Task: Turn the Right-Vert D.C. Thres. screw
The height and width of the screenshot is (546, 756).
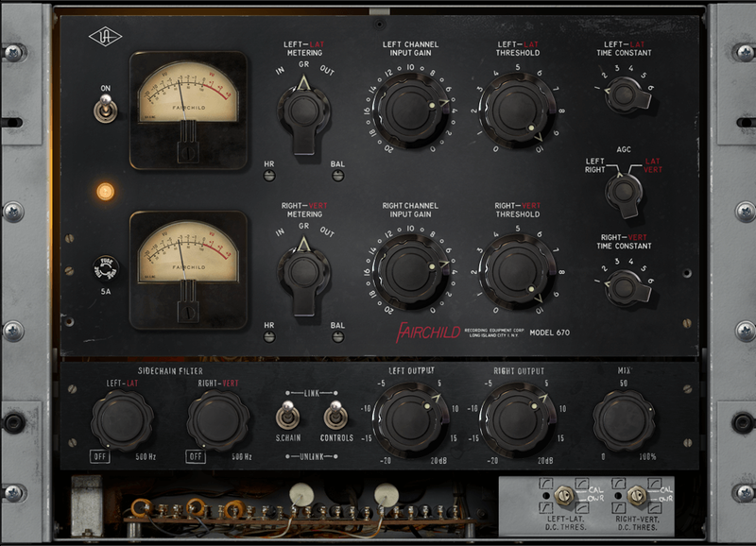Action: pos(637,495)
